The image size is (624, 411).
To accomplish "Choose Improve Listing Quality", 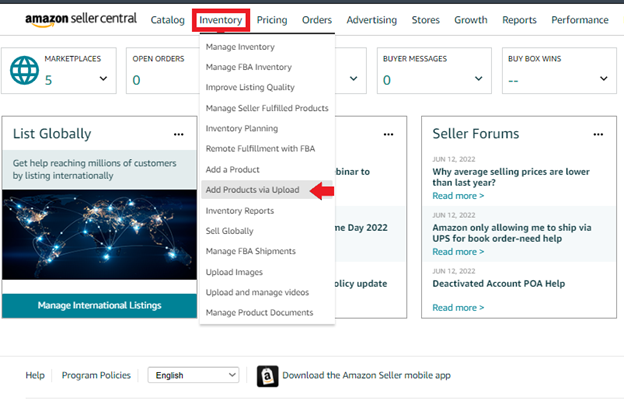I will coord(250,88).
